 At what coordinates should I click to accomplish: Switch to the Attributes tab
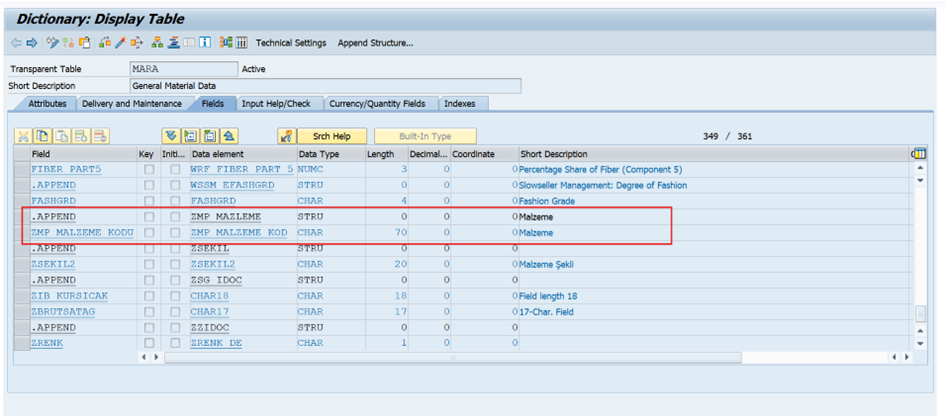pyautogui.click(x=47, y=104)
